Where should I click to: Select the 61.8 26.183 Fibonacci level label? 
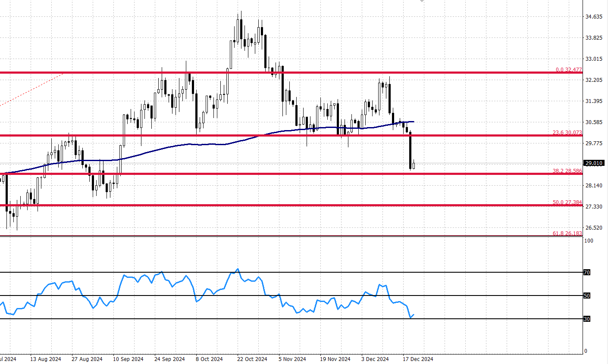click(567, 233)
